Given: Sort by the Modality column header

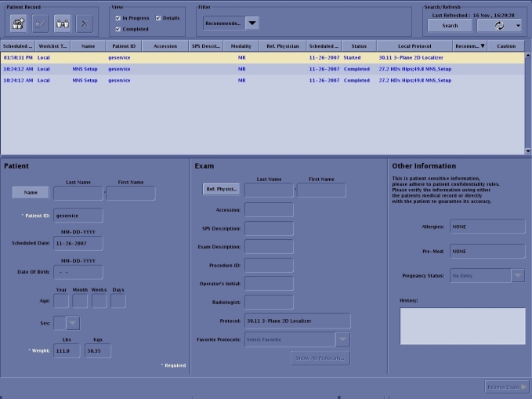Looking at the screenshot, I should pyautogui.click(x=242, y=46).
